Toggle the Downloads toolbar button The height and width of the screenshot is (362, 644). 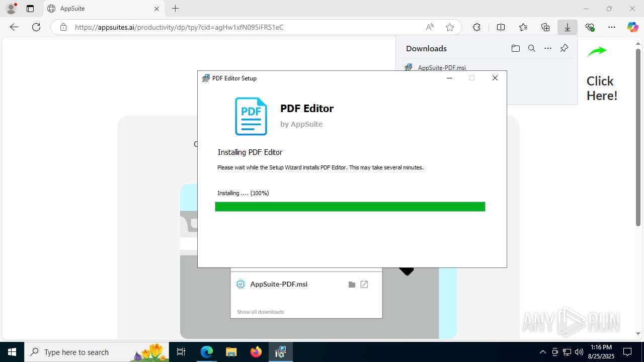[568, 27]
